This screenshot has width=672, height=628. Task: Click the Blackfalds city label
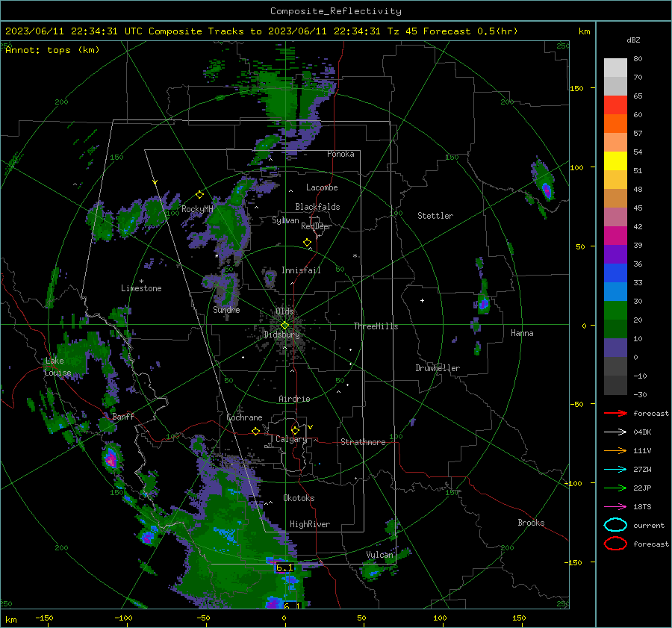coord(317,207)
